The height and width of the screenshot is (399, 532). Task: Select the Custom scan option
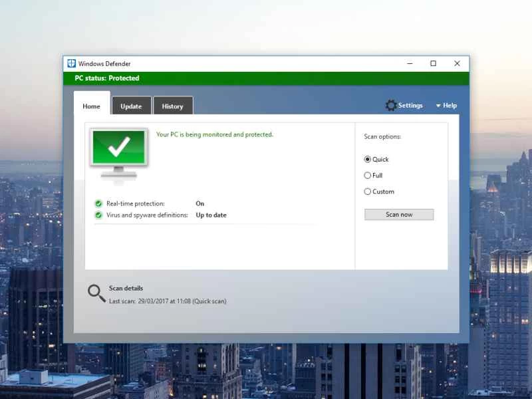368,192
